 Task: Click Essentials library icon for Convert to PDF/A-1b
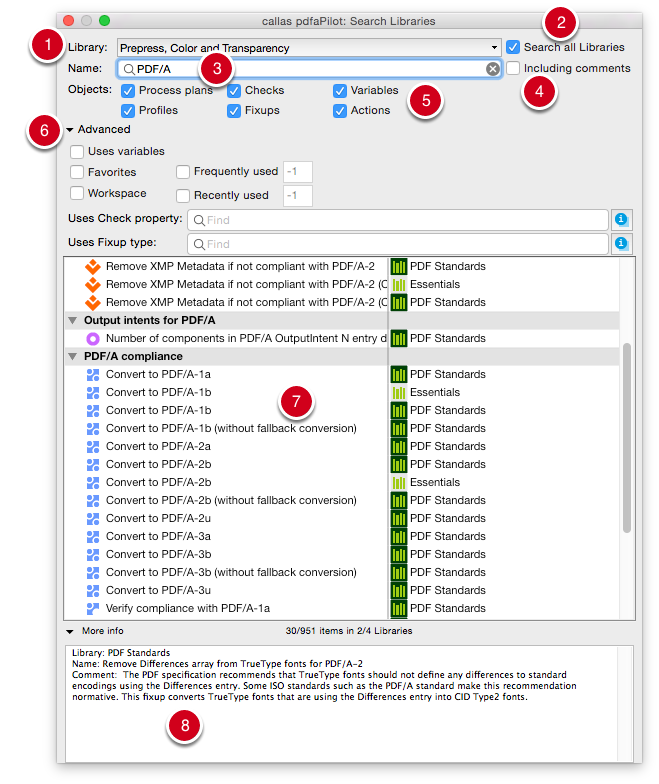398,392
